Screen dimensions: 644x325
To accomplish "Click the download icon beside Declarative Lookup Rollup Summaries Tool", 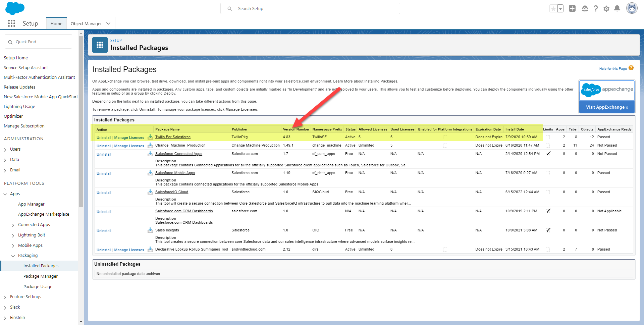I will coord(150,249).
